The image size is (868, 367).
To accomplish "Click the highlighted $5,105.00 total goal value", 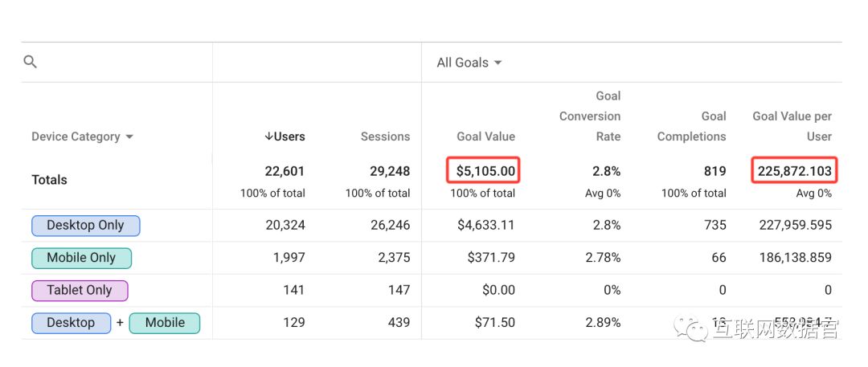I will point(483,171).
